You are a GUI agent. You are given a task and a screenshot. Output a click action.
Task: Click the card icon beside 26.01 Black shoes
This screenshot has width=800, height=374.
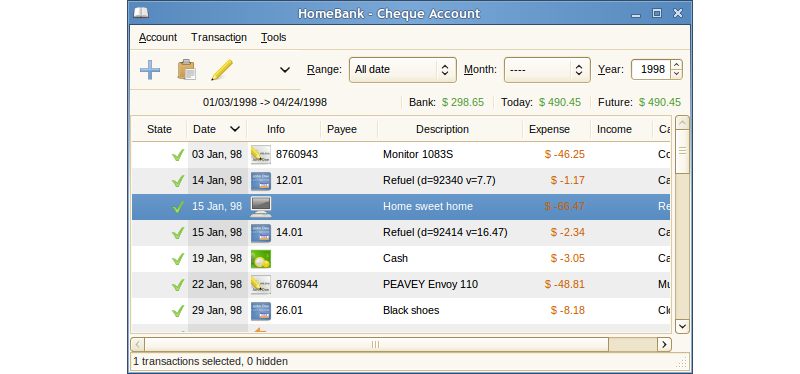261,311
